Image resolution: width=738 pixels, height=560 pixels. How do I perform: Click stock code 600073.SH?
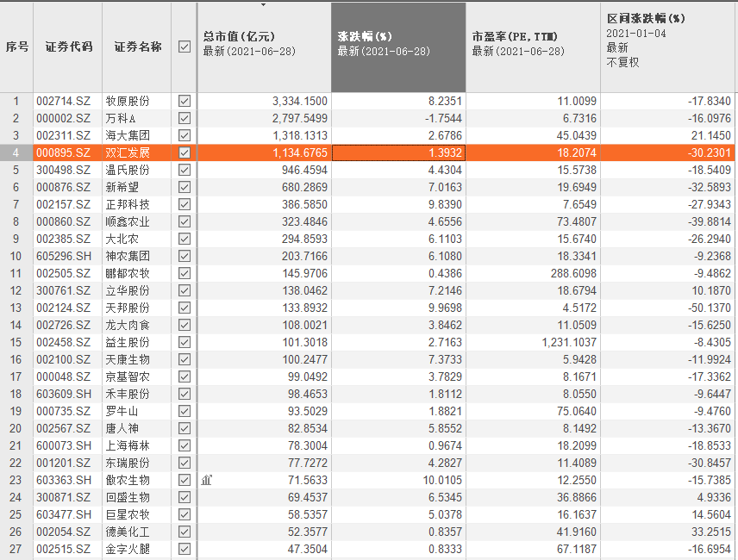point(64,445)
